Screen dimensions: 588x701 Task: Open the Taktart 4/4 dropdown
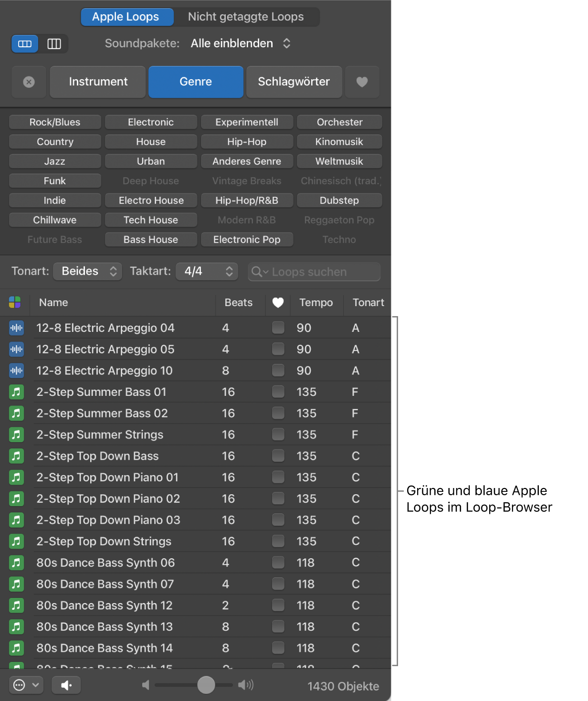point(207,271)
